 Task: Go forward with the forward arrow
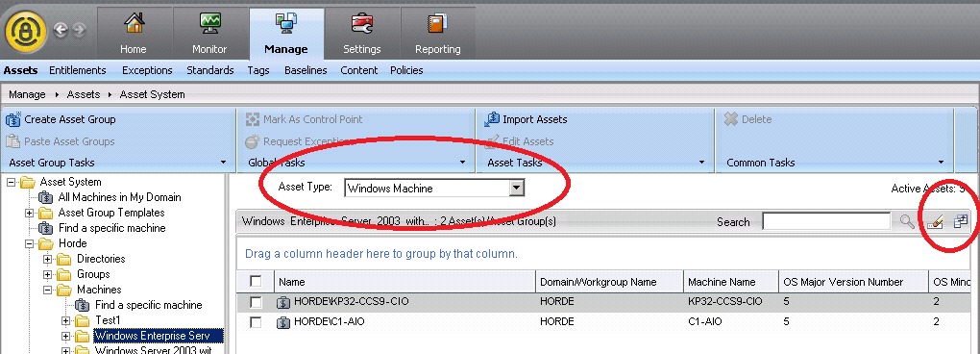point(80,30)
